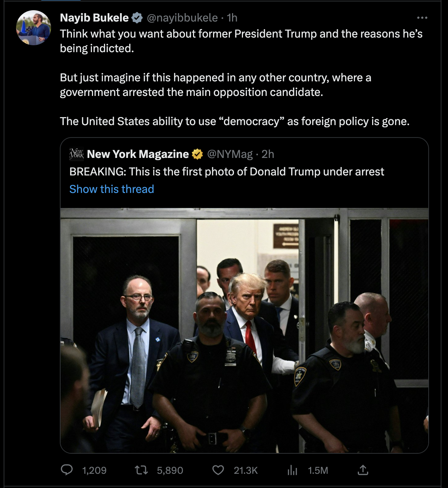This screenshot has width=448, height=488.
Task: Open Nayib Bukele's profile picture
Action: tap(34, 28)
